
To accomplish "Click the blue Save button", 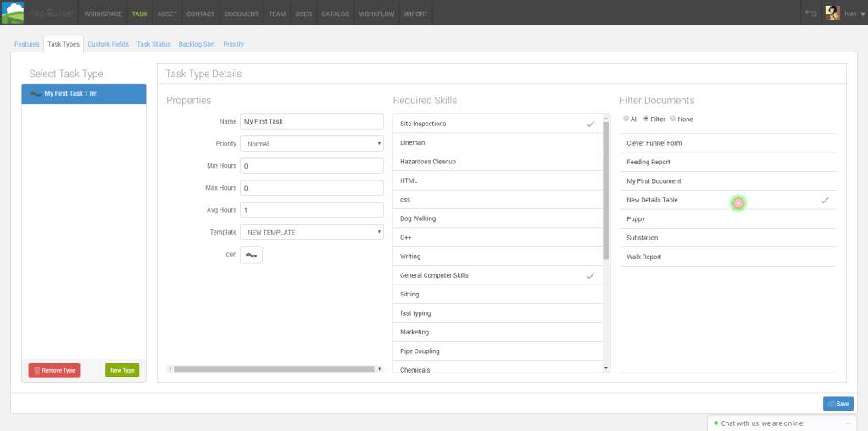I will point(838,404).
